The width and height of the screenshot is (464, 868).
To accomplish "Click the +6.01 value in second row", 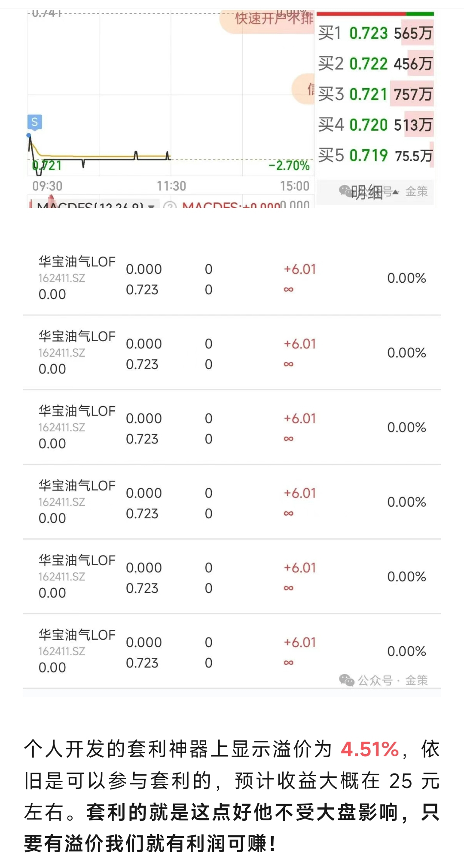I will click(x=300, y=344).
